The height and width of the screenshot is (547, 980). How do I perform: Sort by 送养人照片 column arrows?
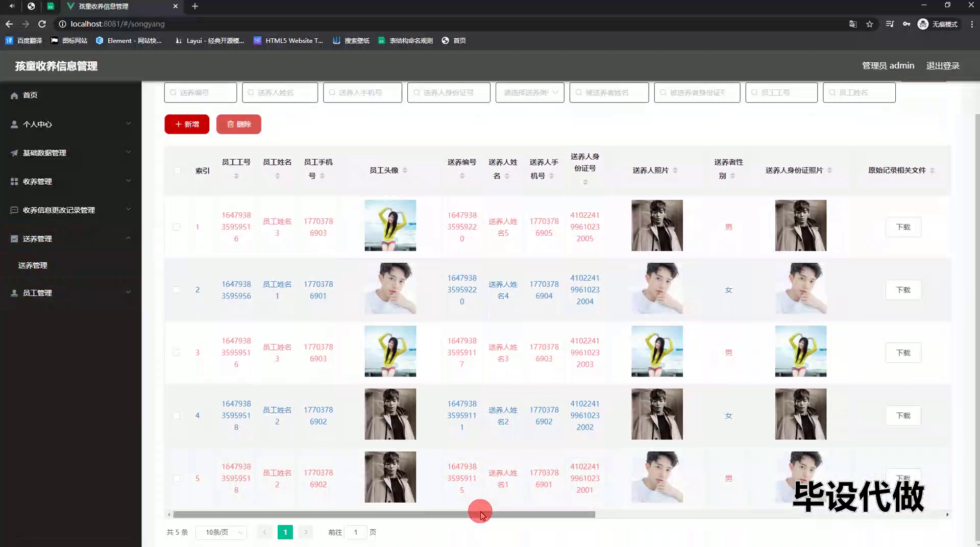point(675,170)
